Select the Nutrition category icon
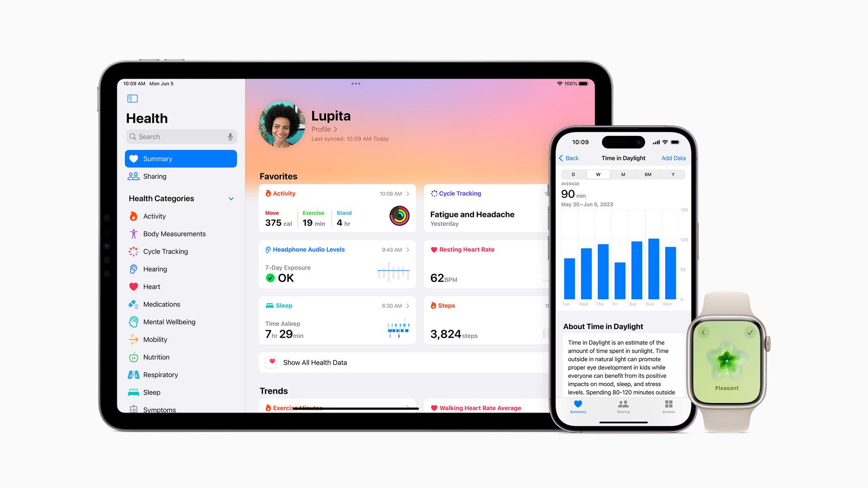868x488 pixels. coord(134,356)
